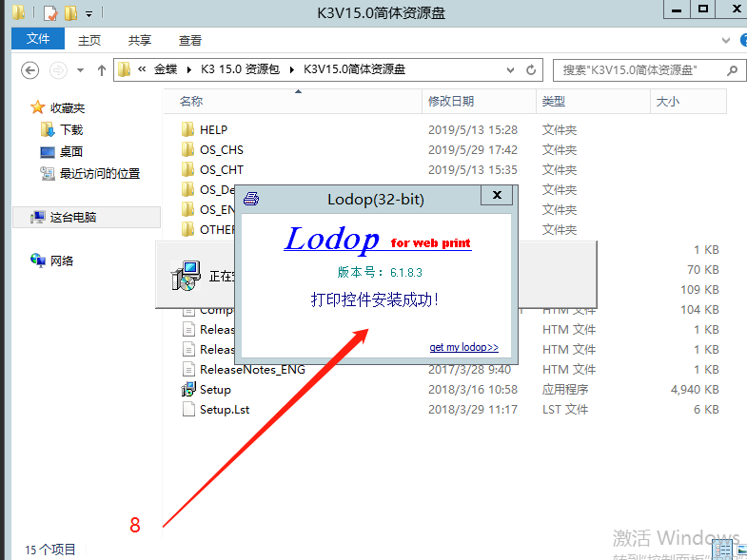Open the 文件 ribbon tab
This screenshot has height=560, width=747.
tap(38, 39)
